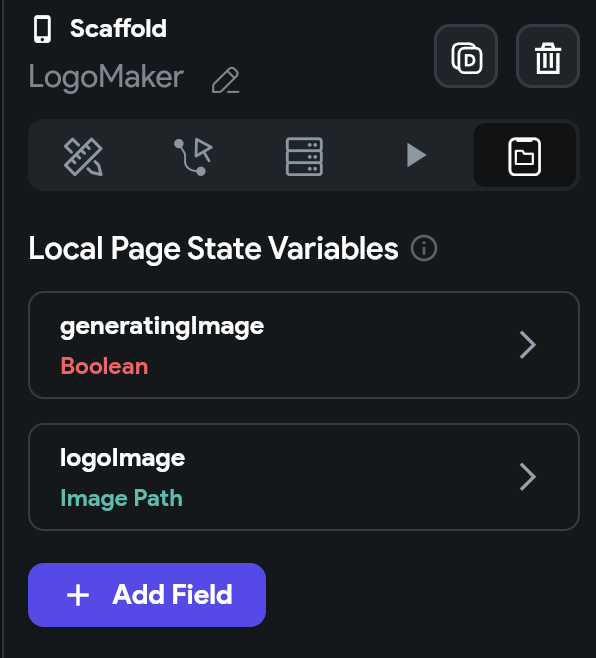The image size is (596, 658).
Task: Open the Animations play tab
Action: coord(416,155)
